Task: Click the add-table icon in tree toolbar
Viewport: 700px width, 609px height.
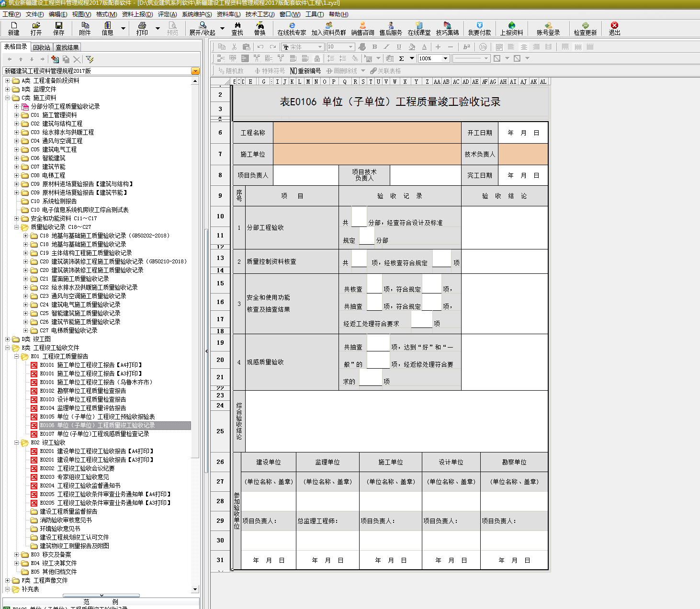Action: point(55,59)
